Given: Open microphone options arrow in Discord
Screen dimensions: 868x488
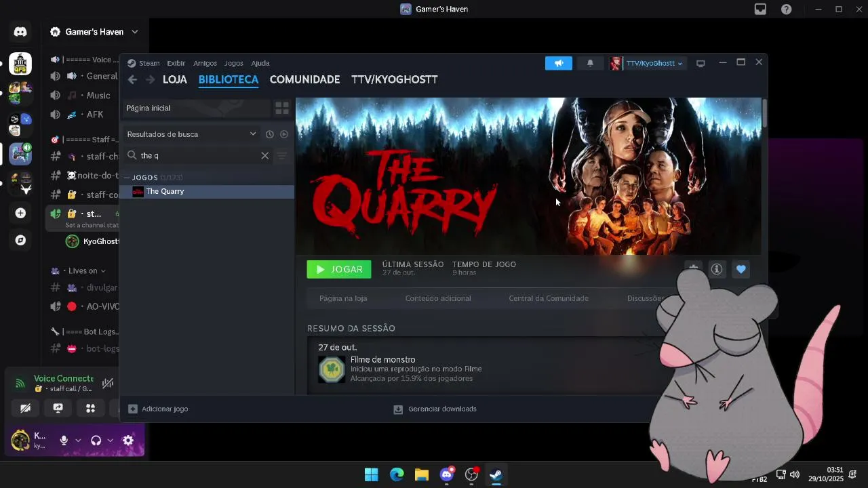Looking at the screenshot, I should point(78,441).
